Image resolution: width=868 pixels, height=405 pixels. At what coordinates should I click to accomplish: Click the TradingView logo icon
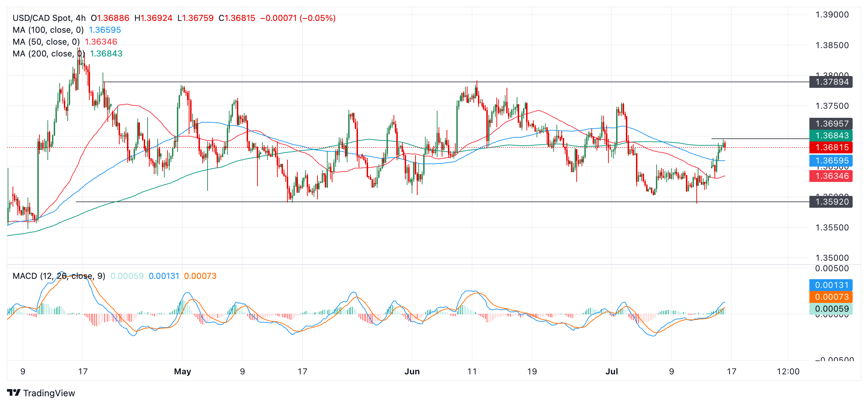point(14,393)
